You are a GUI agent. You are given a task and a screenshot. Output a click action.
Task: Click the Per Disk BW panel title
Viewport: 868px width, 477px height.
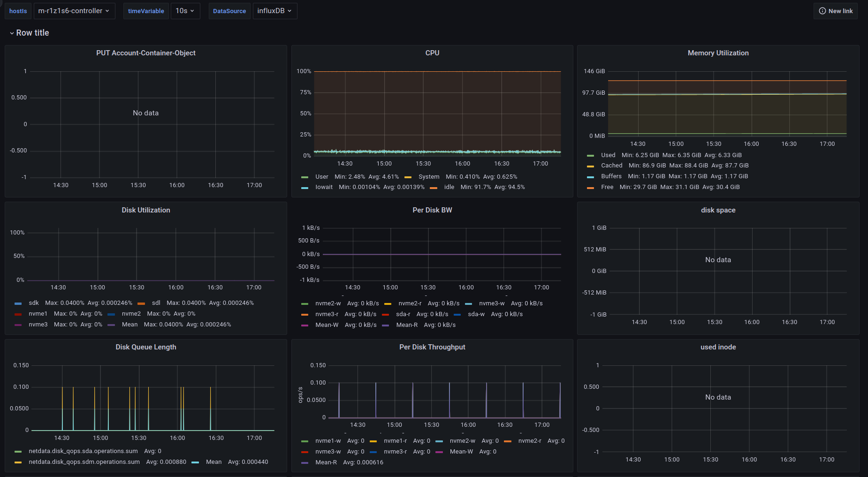coord(432,210)
